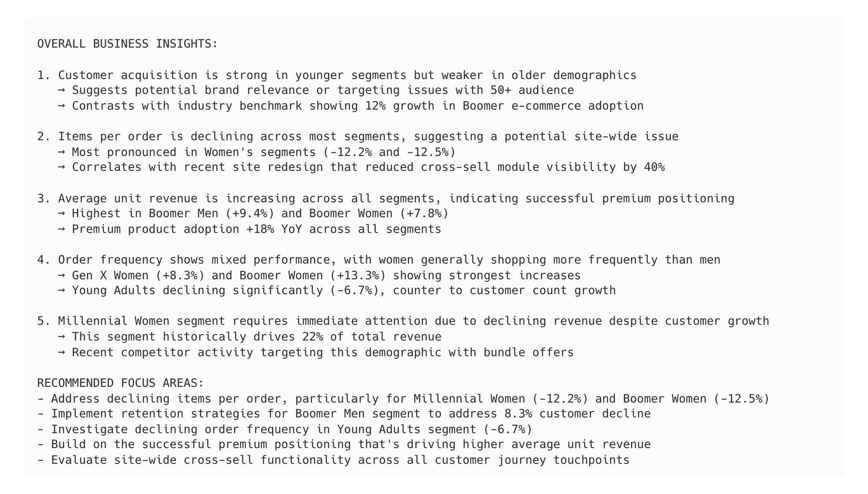Click the Premium product adoption +18% line
The image size is (868, 494).
tap(250, 229)
